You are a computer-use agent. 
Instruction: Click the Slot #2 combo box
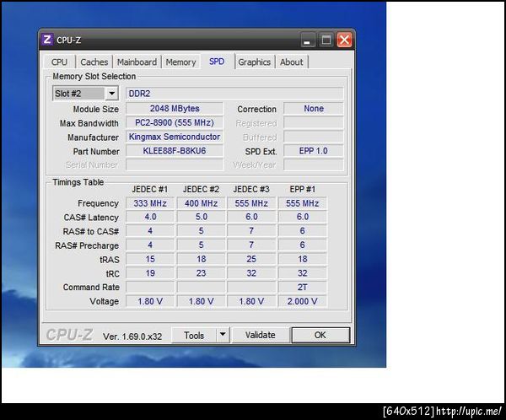(x=85, y=94)
